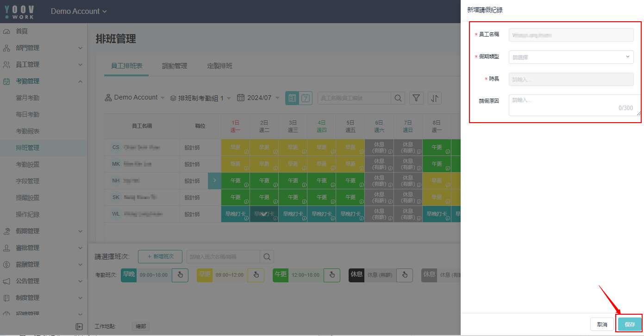Viewport: 644px width, 336px height.
Task: Click hand icon for 休息 (無薪) shift
Action: (x=405, y=275)
